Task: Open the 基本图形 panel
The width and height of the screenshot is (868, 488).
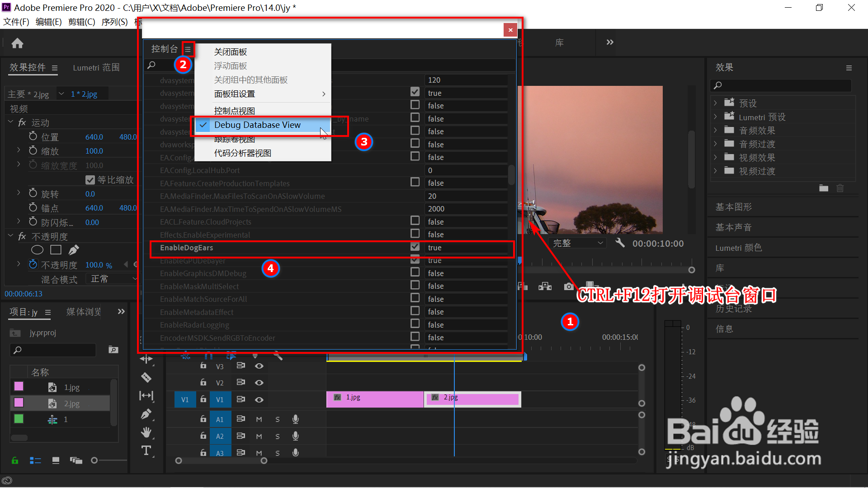Action: (x=733, y=207)
